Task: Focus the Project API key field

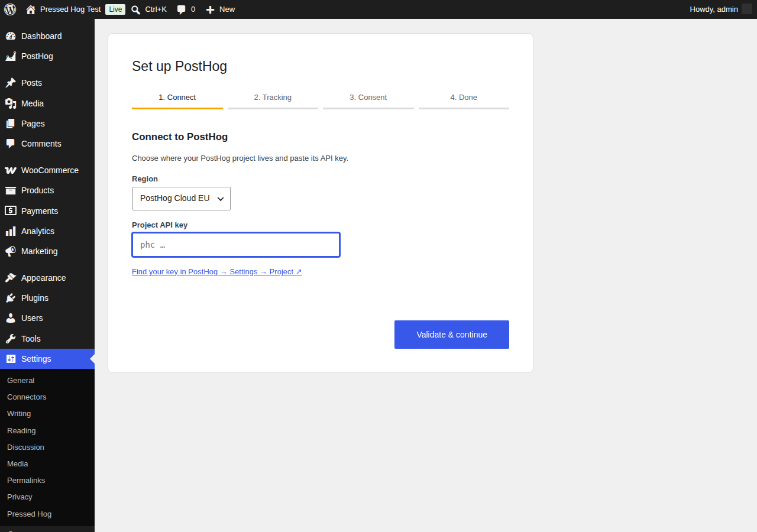Action: pos(236,245)
